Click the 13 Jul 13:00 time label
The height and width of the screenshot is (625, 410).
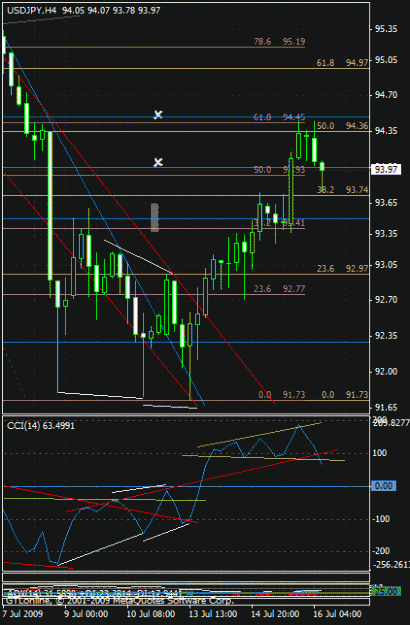[x=213, y=613]
